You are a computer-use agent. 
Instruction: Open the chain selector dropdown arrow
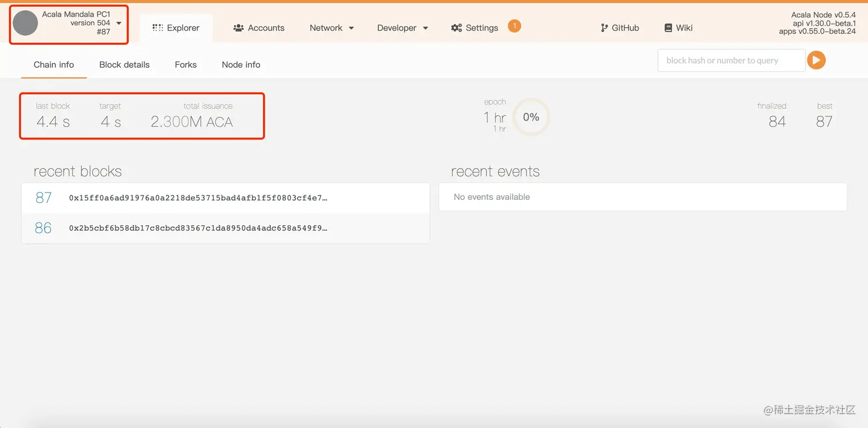pos(119,23)
